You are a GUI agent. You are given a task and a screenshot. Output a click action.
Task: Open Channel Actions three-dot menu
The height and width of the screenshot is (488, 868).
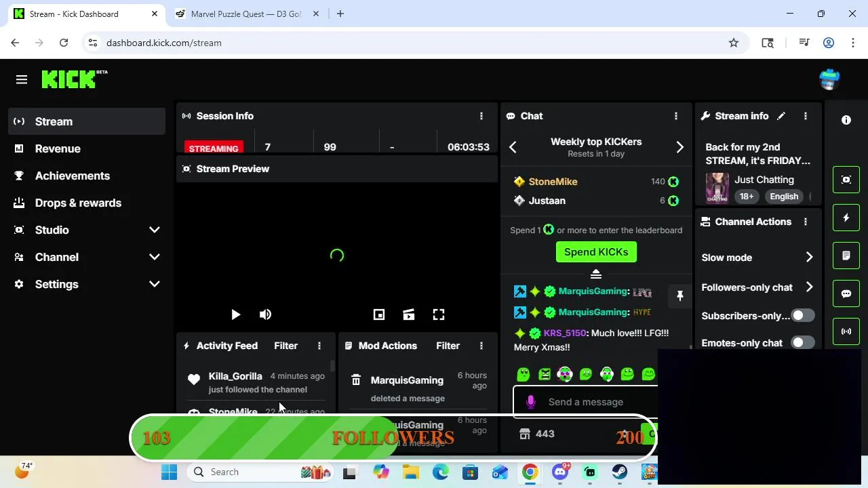pyautogui.click(x=806, y=222)
